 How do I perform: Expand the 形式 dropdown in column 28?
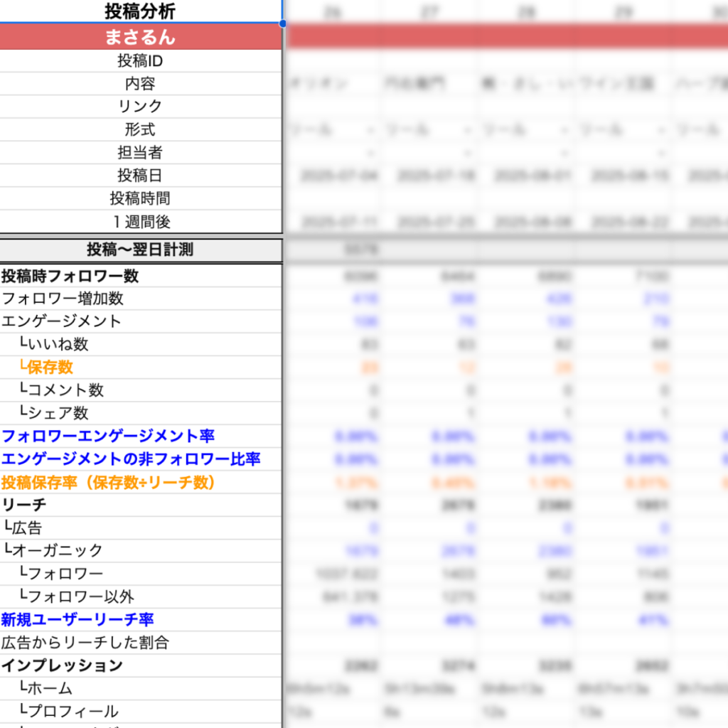pos(564,130)
